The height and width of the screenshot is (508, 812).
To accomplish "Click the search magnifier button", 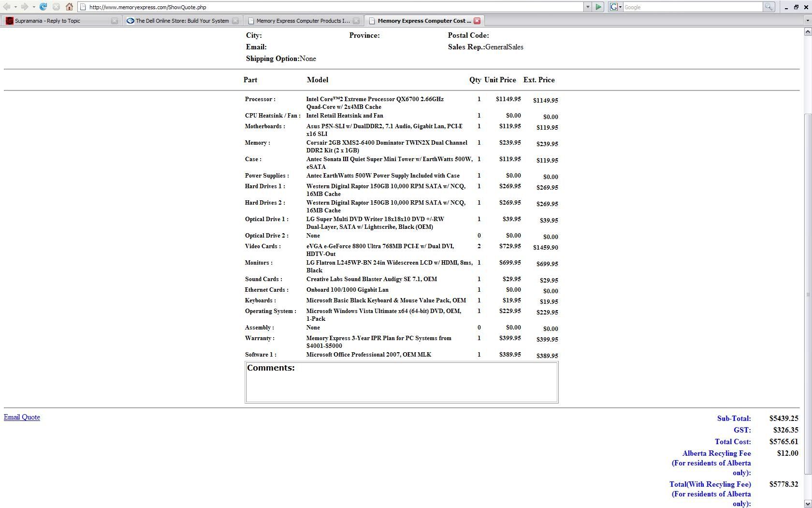I will click(x=768, y=7).
